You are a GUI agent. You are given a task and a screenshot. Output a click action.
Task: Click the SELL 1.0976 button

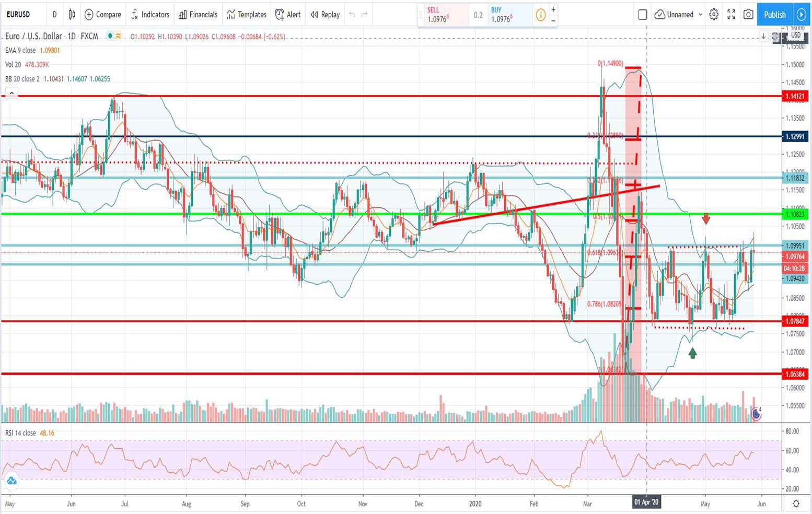click(443, 15)
